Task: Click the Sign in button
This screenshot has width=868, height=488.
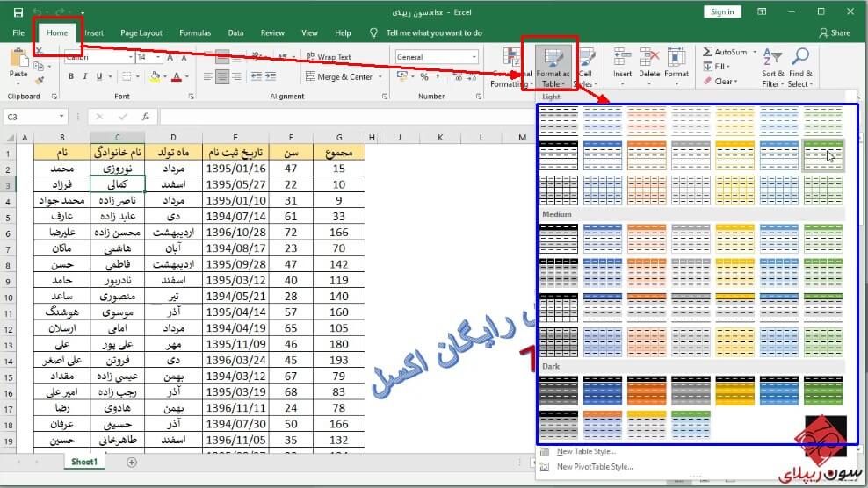Action: click(722, 11)
